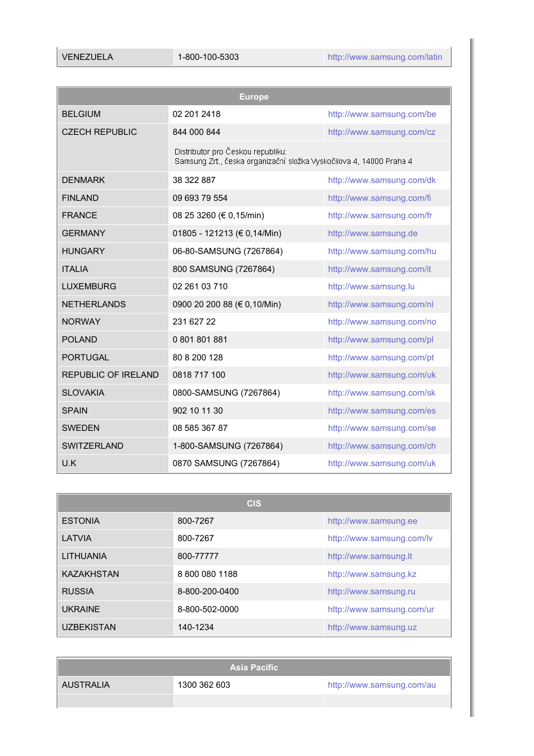Select Sweden phone number 08 585 367 87
This screenshot has height=756, width=534.
click(200, 428)
